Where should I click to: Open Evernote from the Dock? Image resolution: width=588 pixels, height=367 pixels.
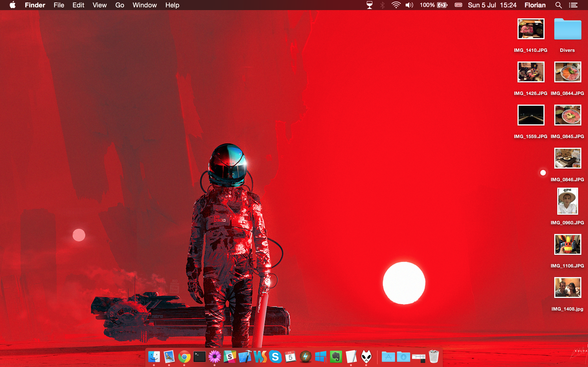click(x=336, y=357)
